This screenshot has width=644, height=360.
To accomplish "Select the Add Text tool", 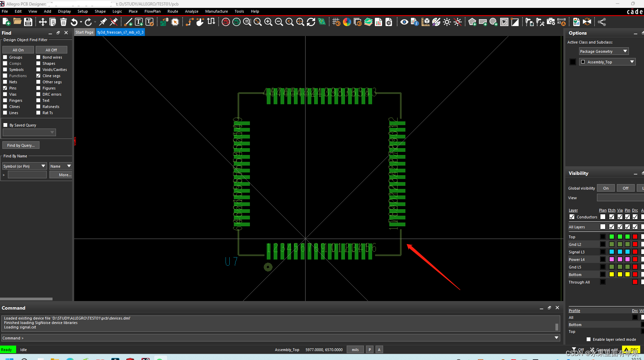I will click(x=139, y=22).
